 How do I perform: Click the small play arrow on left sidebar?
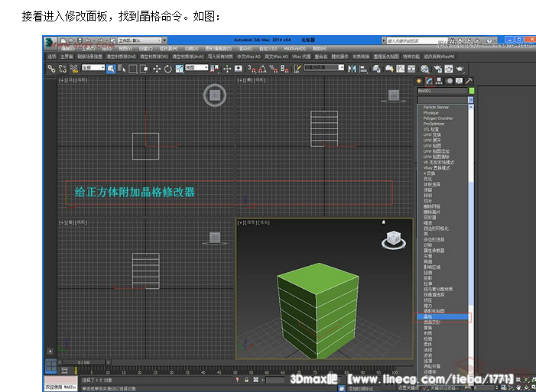[x=50, y=352]
